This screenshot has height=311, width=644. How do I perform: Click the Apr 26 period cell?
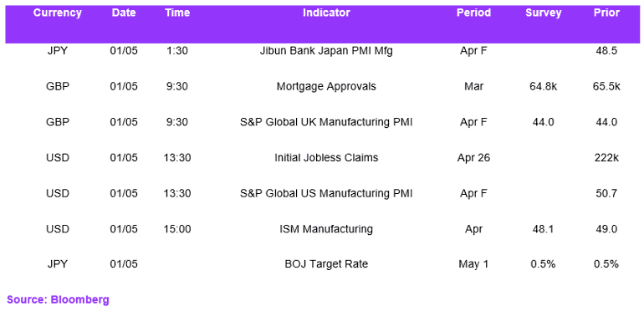(473, 158)
